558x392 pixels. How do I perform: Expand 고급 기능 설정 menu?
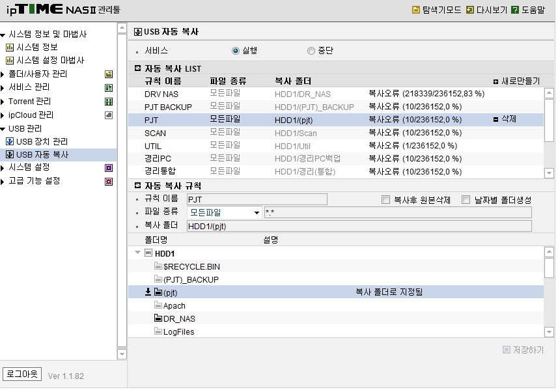(3, 182)
